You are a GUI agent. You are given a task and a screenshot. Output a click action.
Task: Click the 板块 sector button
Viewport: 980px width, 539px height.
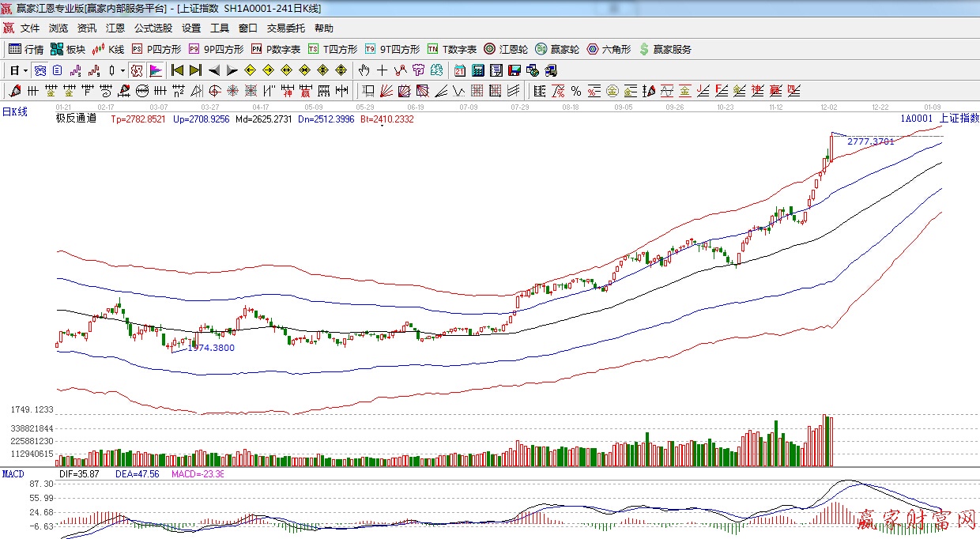coord(68,49)
